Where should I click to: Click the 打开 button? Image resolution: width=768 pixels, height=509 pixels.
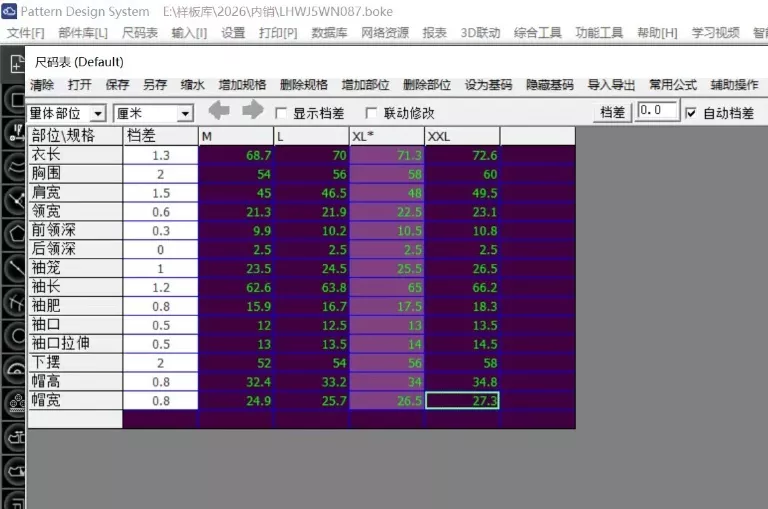tap(79, 85)
